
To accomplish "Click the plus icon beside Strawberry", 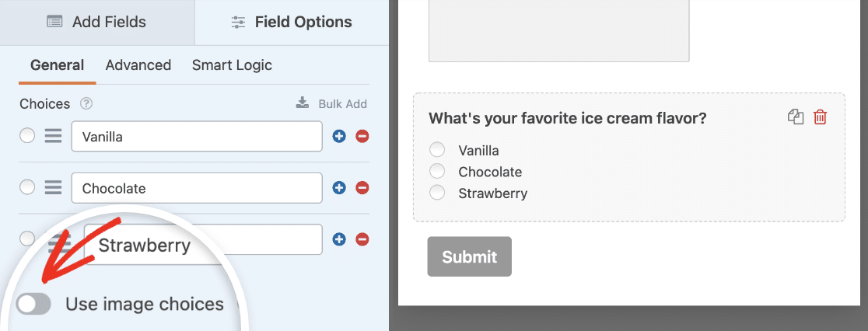I will click(339, 239).
